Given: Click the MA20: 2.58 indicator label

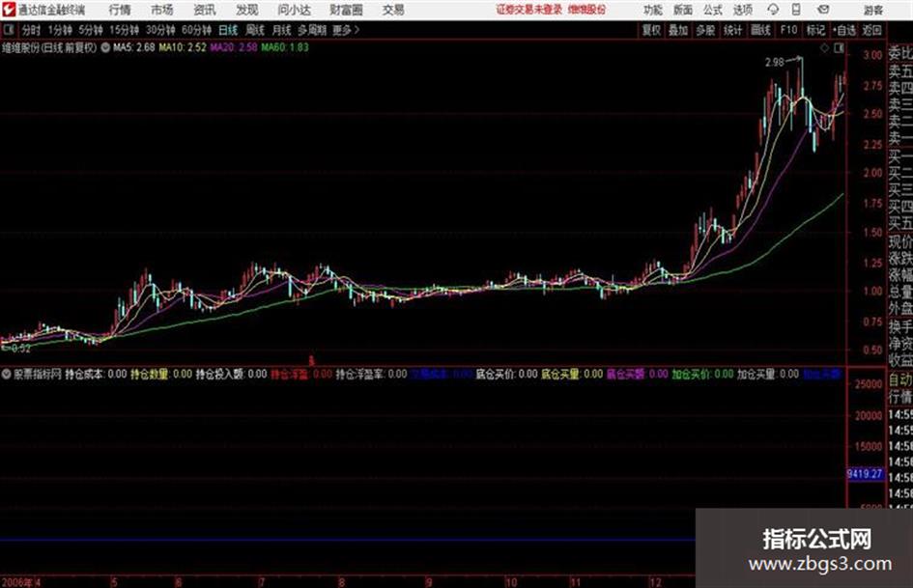Looking at the screenshot, I should point(234,47).
